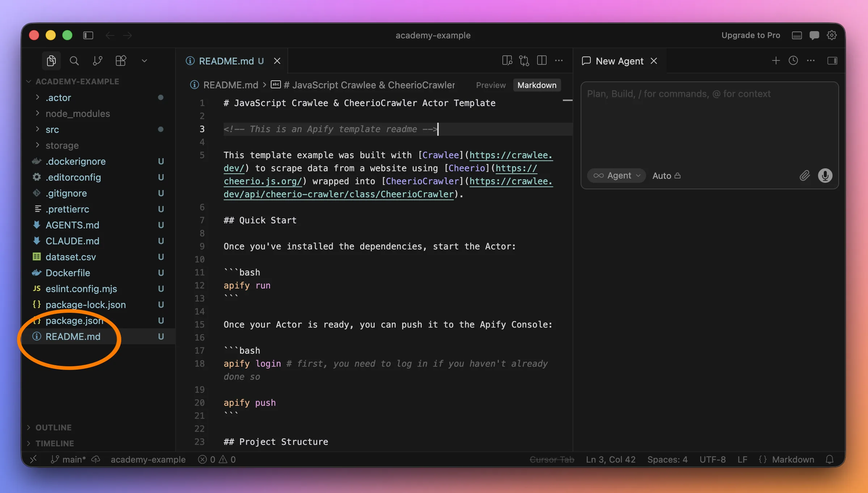Start a new chat with plus icon

click(776, 60)
